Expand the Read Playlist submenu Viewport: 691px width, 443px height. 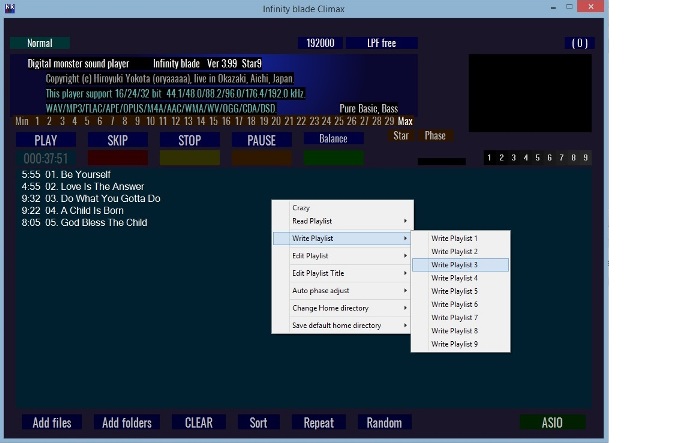click(342, 221)
